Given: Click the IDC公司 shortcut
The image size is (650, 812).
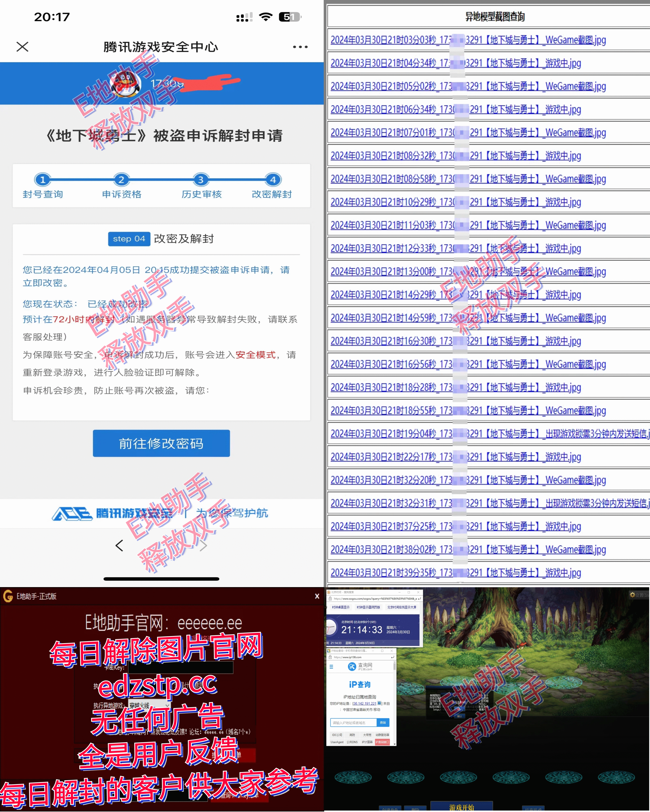Looking at the screenshot, I should click(337, 735).
